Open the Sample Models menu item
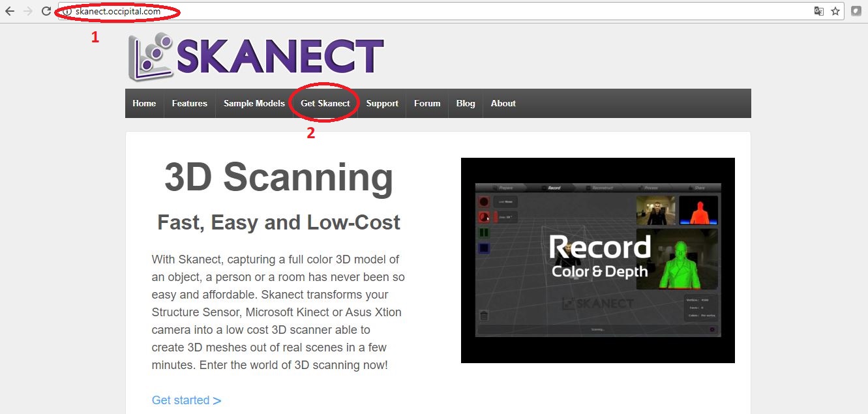The height and width of the screenshot is (414, 868). click(254, 103)
